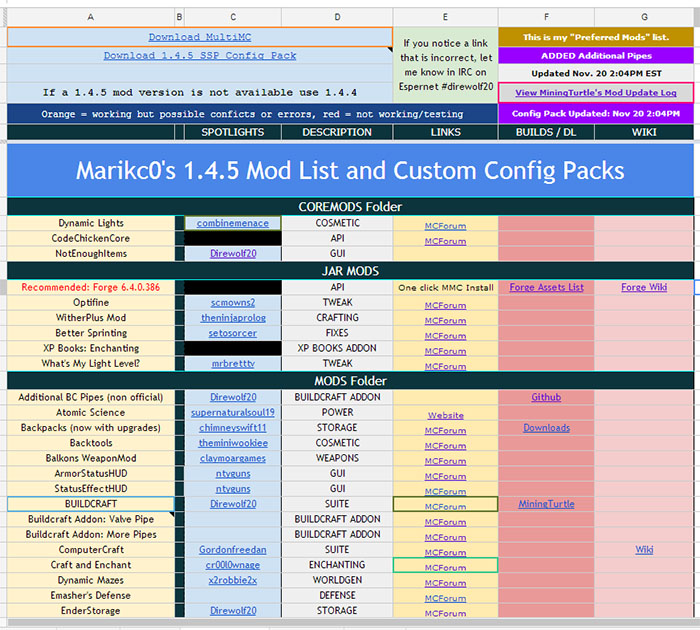Viewport: 700px width, 630px height.
Task: Open MCForum link for Craft and Enchant
Action: tap(446, 567)
